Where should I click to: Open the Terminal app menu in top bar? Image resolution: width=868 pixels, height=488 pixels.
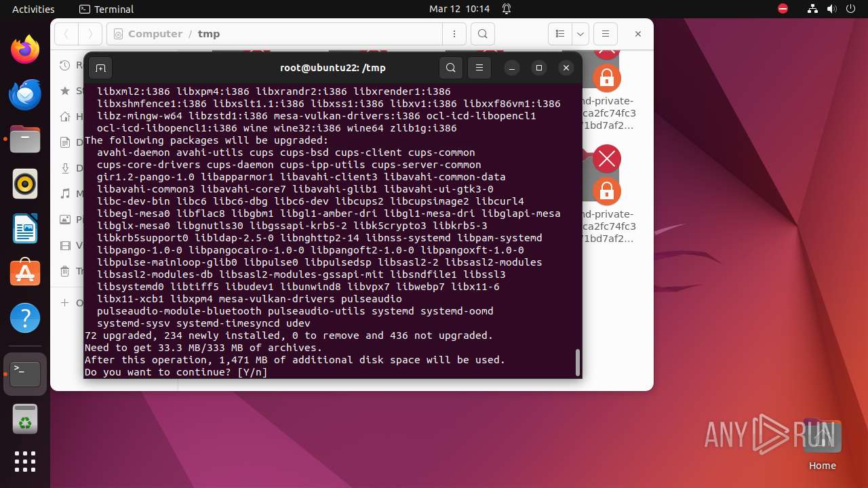106,9
